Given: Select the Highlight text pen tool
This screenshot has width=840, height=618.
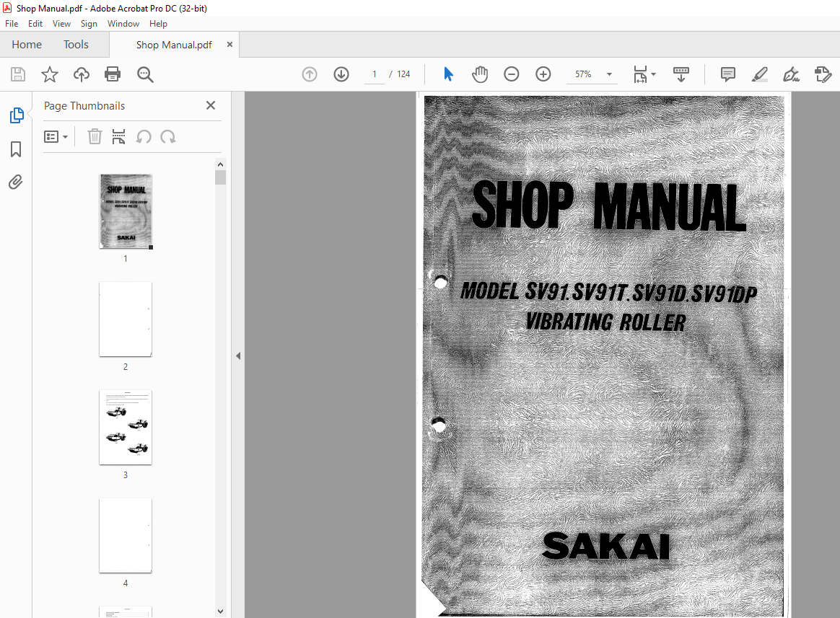Looking at the screenshot, I should [x=760, y=74].
